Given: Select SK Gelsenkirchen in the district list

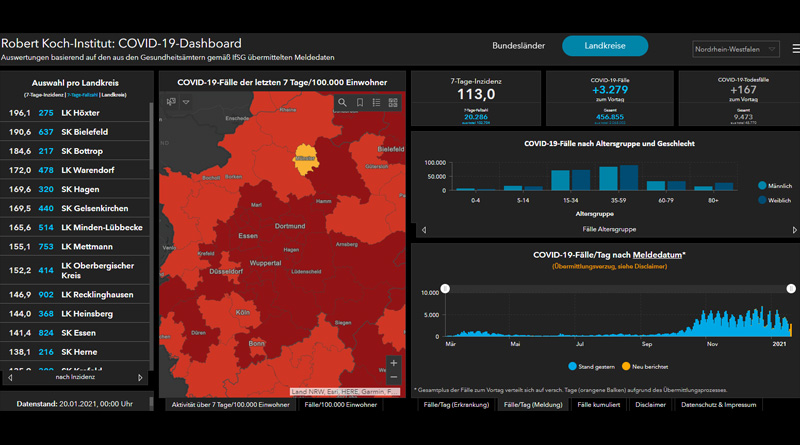Looking at the screenshot, I should coord(75,208).
